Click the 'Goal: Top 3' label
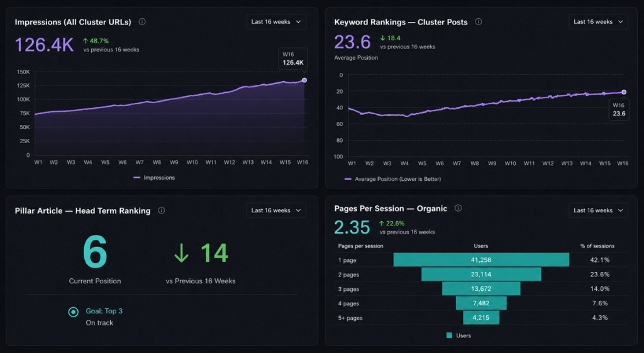 (x=104, y=311)
